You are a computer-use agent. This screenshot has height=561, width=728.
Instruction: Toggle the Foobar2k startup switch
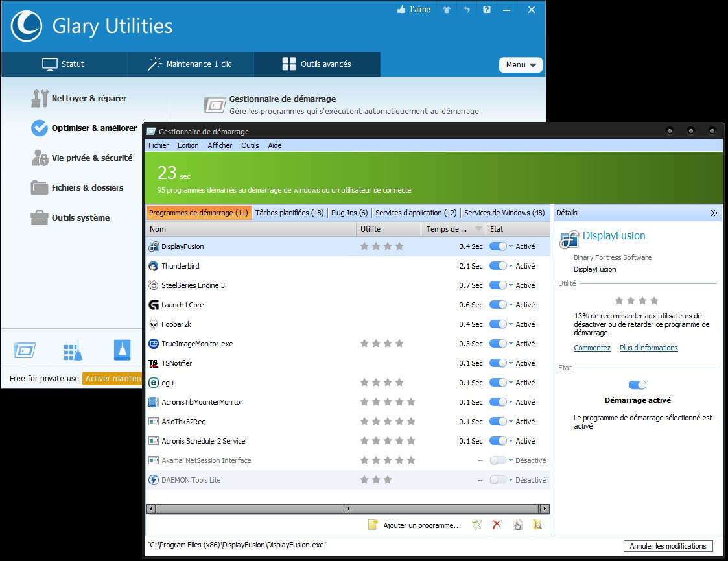pos(498,324)
